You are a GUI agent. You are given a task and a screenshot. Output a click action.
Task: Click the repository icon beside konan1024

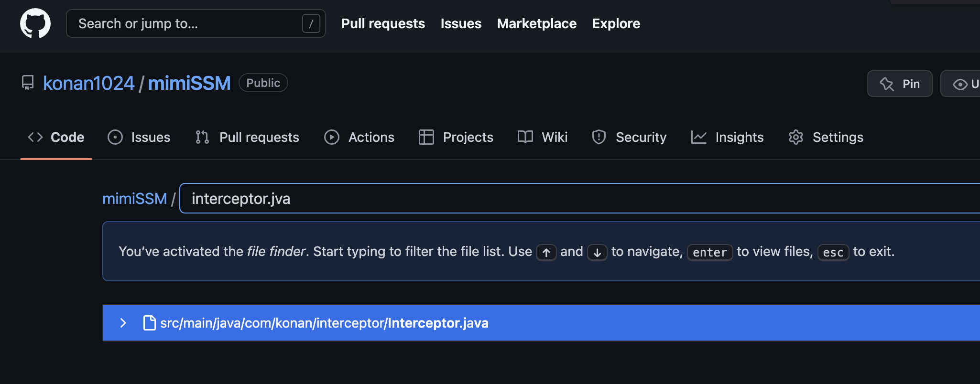coord(28,83)
